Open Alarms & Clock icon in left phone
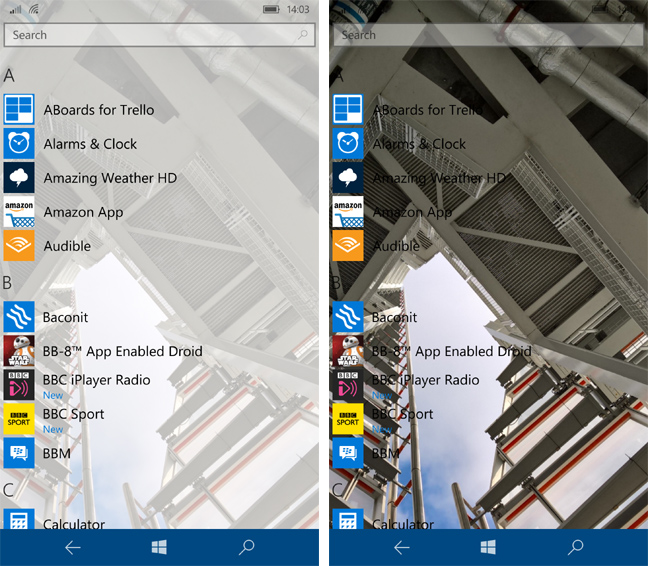Viewport: 648px width, 566px height. pyautogui.click(x=19, y=143)
